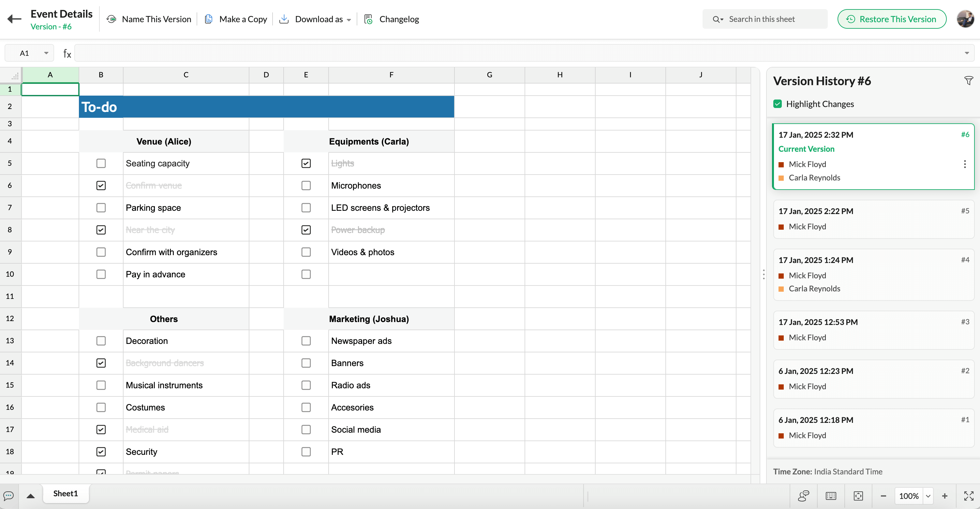Click the user avatar at top right

point(966,19)
